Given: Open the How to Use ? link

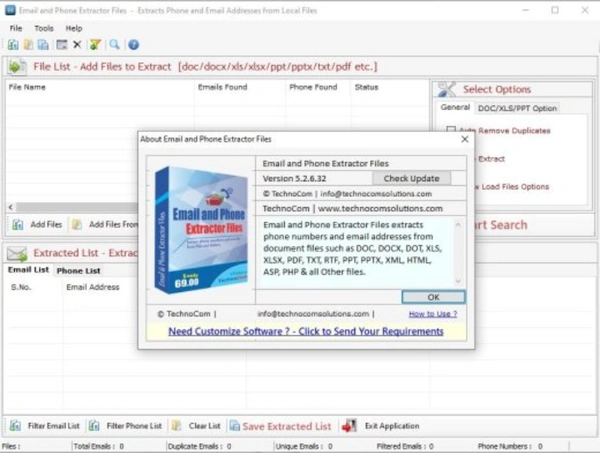Looking at the screenshot, I should 433,314.
